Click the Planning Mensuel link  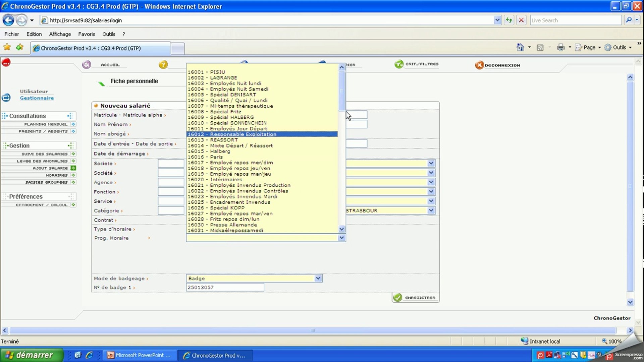click(46, 124)
